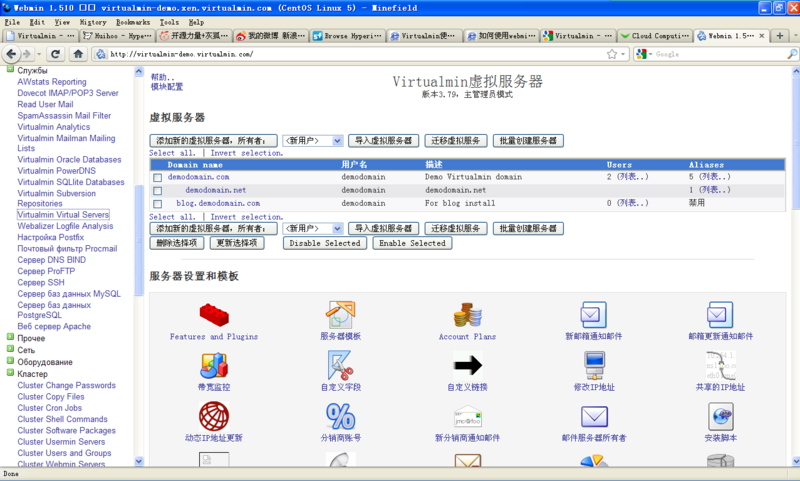The height and width of the screenshot is (481, 800).
Task: Open the Bookmarks menu
Action: coord(131,21)
